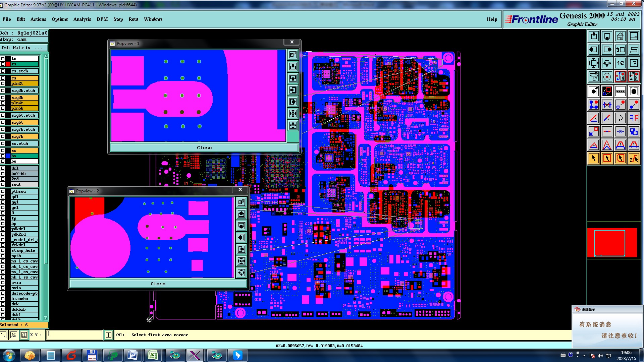Click the wrench and palette settings icon

(x=593, y=76)
